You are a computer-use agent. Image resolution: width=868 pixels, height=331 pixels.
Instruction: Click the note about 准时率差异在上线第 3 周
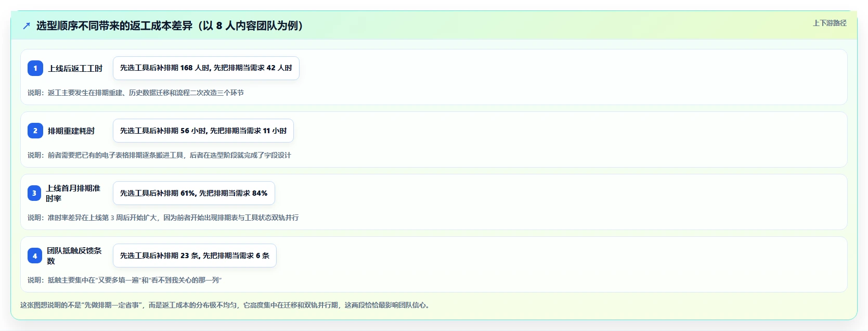tap(163, 218)
